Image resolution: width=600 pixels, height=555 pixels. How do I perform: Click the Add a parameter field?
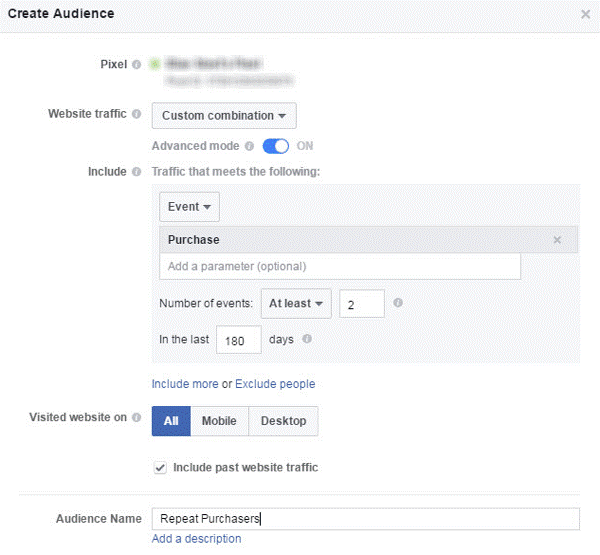(340, 266)
